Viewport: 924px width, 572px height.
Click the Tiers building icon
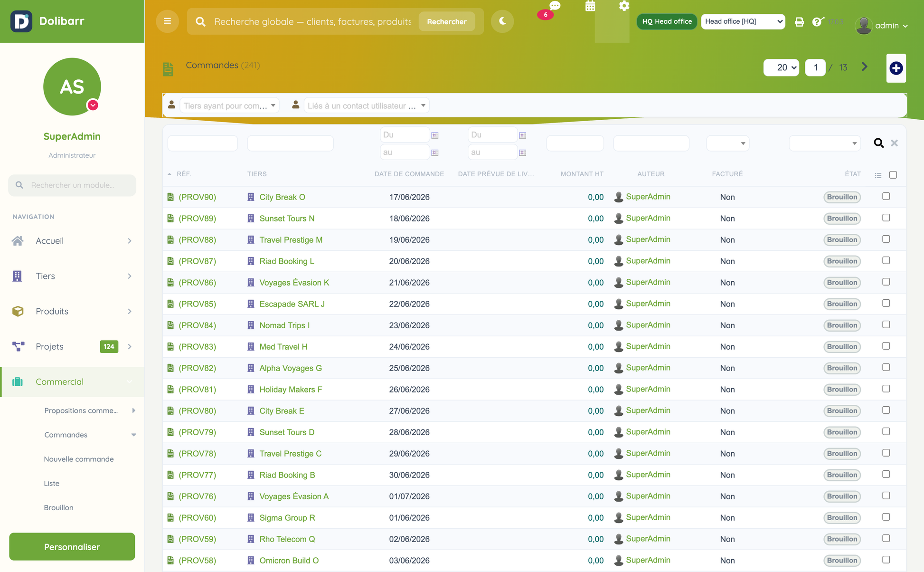(x=17, y=276)
